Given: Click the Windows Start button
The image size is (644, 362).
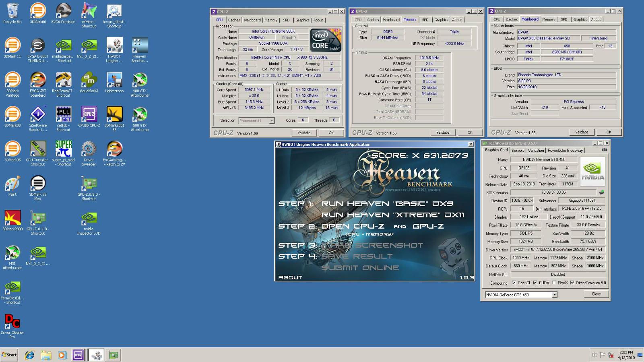Looking at the screenshot, I should 9,355.
